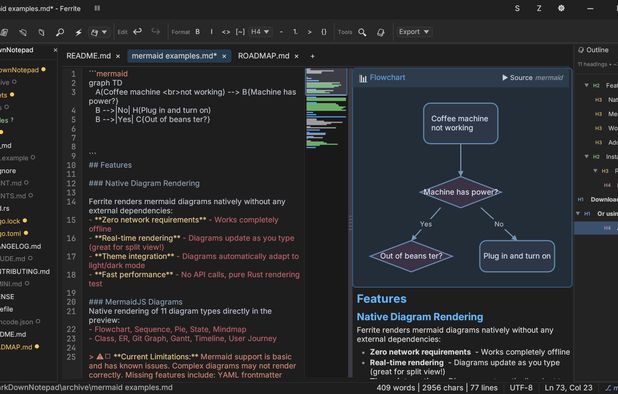
Task: Collapse the first H2 heading in Outline
Action: (x=586, y=85)
